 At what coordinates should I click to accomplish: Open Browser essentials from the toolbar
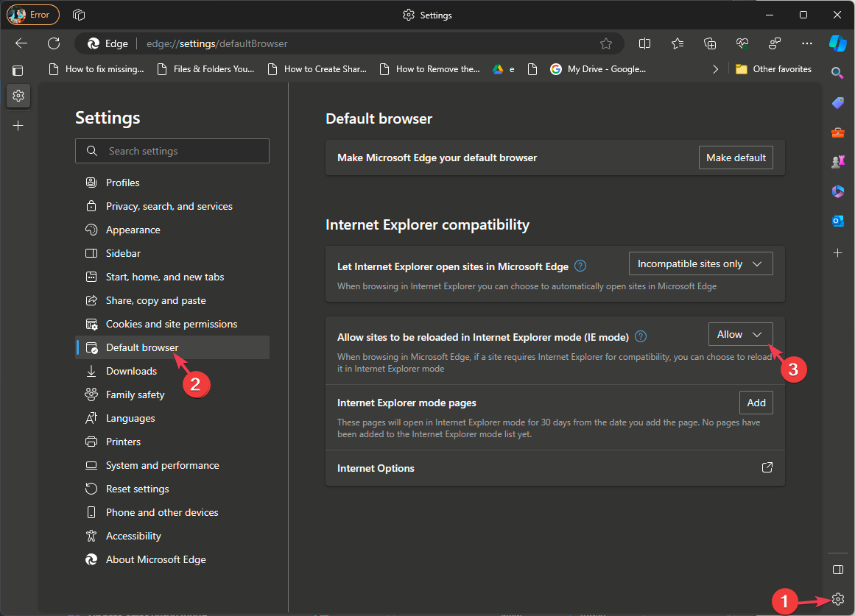742,43
